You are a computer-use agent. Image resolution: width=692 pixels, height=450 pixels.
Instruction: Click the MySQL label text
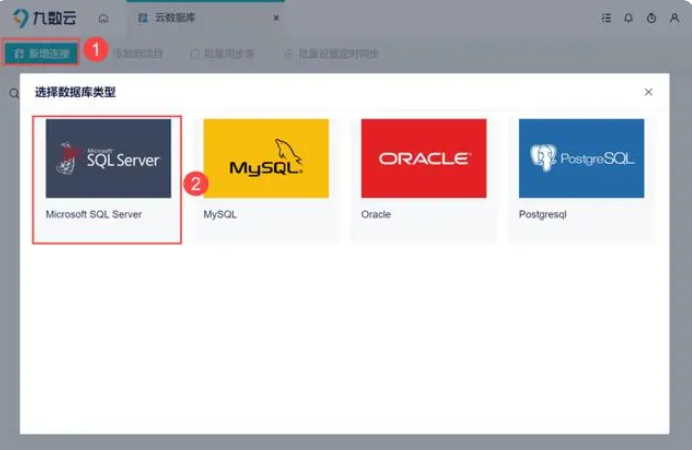(x=220, y=215)
